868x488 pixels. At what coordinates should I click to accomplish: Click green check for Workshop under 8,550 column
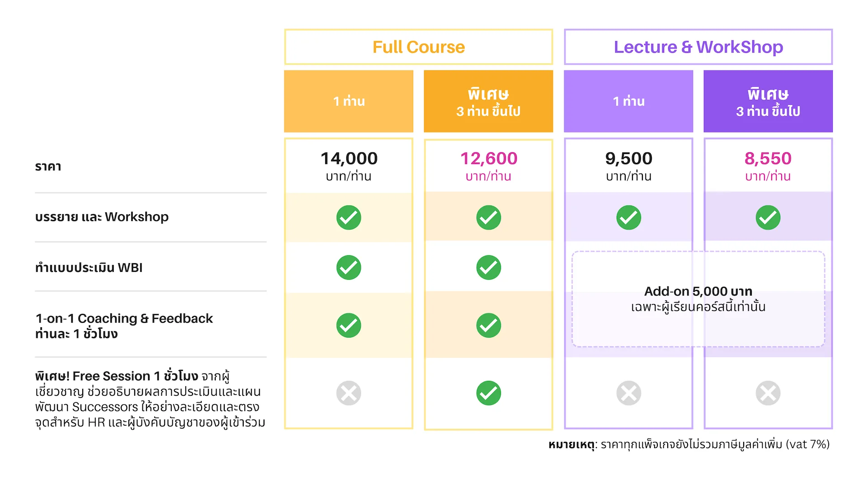click(768, 217)
